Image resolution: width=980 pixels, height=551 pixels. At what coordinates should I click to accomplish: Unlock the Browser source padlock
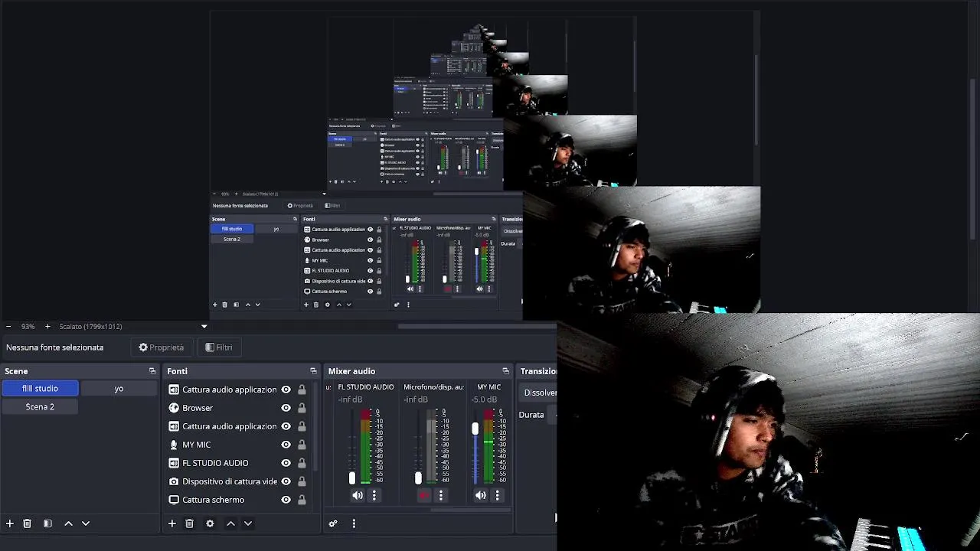[302, 408]
